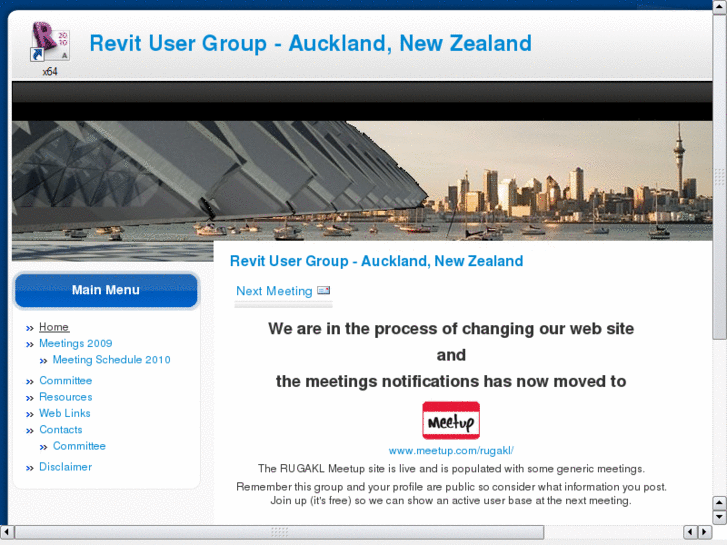The width and height of the screenshot is (727, 545).
Task: Click the Next Meeting heading link
Action: pyautogui.click(x=274, y=291)
